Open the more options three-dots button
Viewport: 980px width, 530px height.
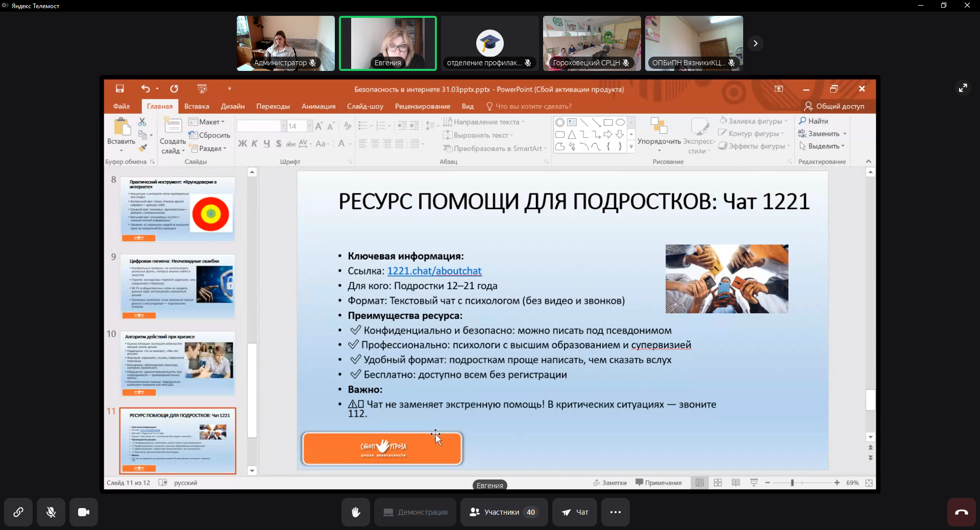pyautogui.click(x=615, y=512)
